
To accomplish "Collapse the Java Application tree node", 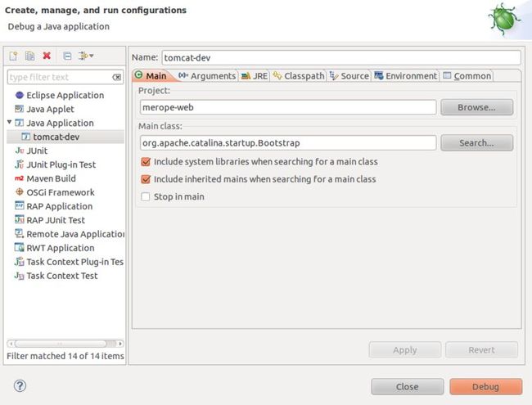I will tap(10, 122).
